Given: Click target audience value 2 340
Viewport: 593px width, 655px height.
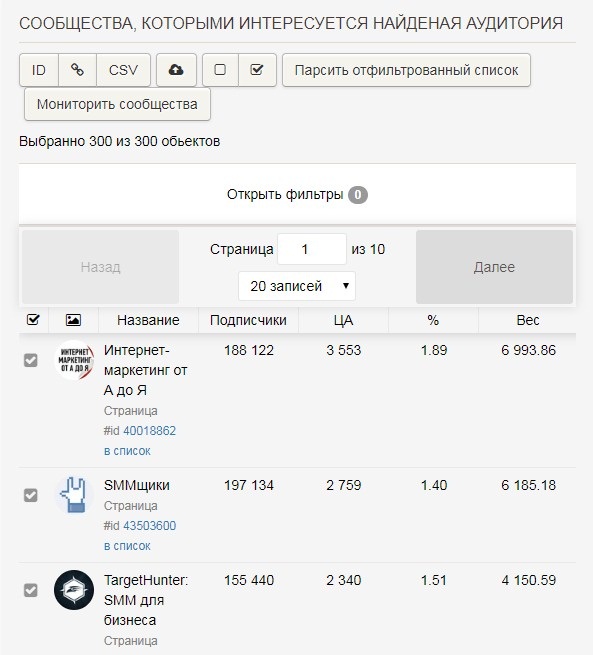Looking at the screenshot, I should pyautogui.click(x=344, y=580).
